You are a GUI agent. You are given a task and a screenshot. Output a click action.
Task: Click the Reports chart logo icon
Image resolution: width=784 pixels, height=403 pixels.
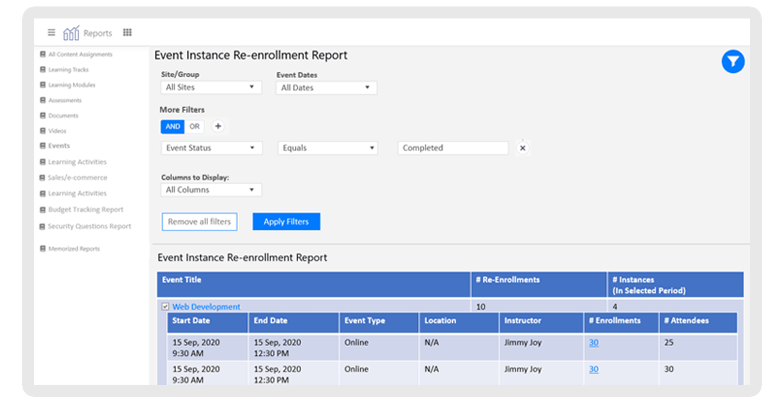pos(71,33)
